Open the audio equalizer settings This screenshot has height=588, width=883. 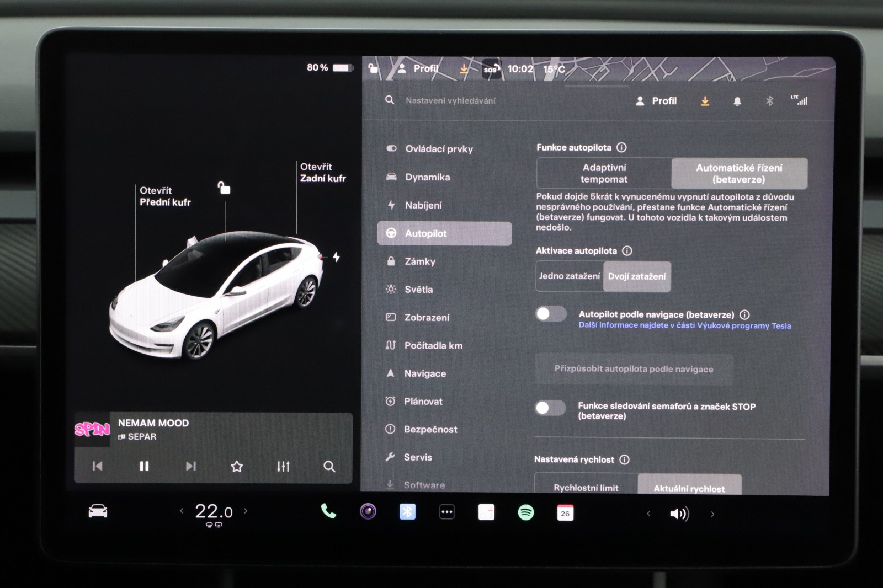pyautogui.click(x=283, y=466)
